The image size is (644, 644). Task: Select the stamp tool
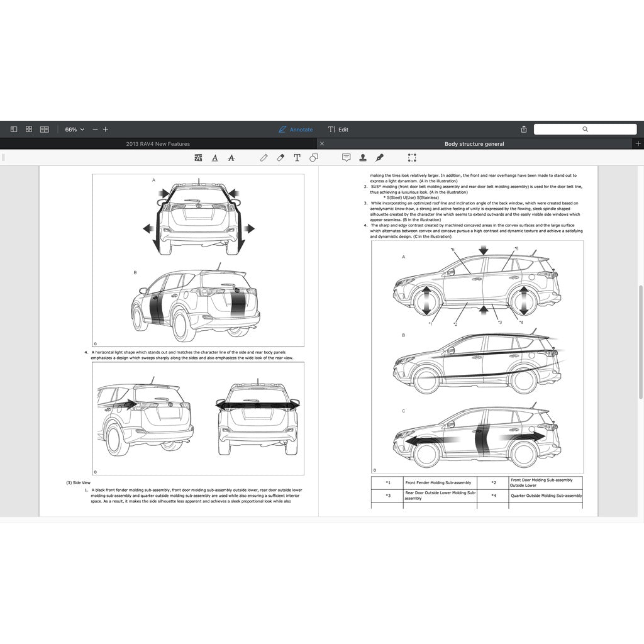click(363, 158)
